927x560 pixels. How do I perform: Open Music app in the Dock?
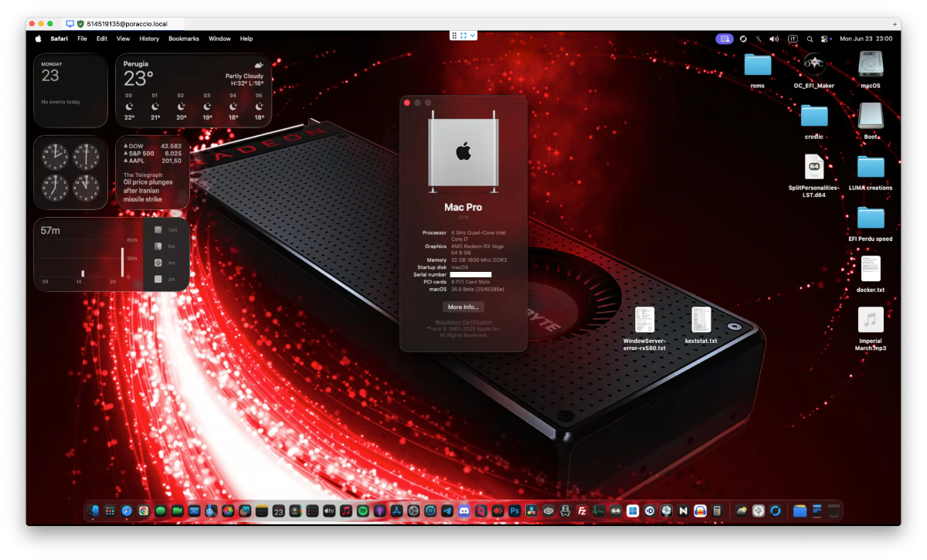346,511
